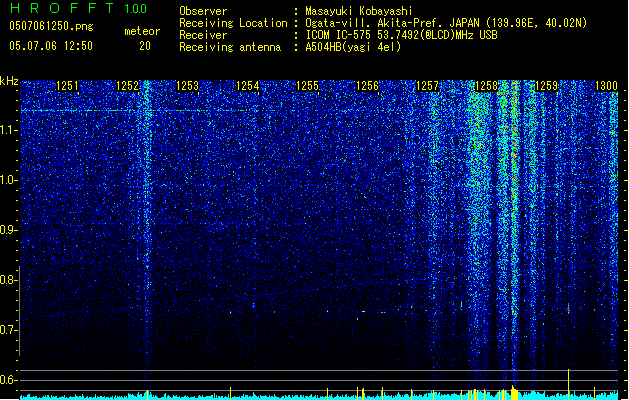Click the Ogata-vill. Akita-Pref. JAPAN location text
Viewport: 629px width, 400px height.
[446, 23]
